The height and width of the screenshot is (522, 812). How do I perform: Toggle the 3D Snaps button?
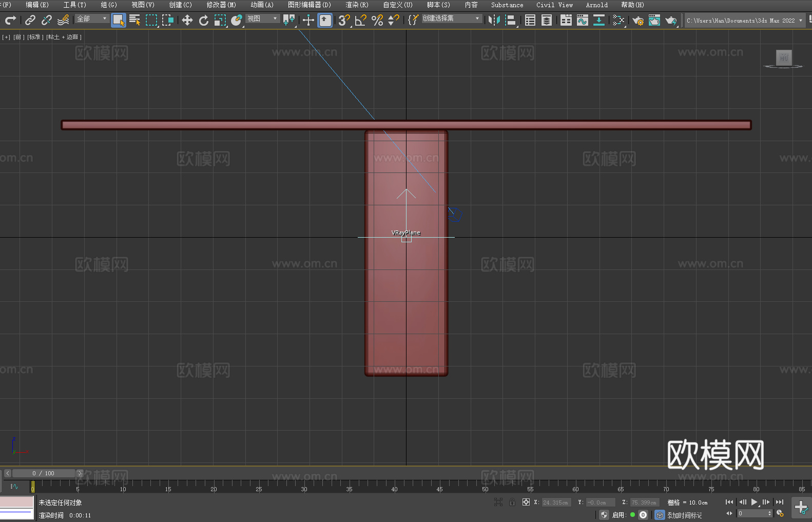tap(344, 20)
